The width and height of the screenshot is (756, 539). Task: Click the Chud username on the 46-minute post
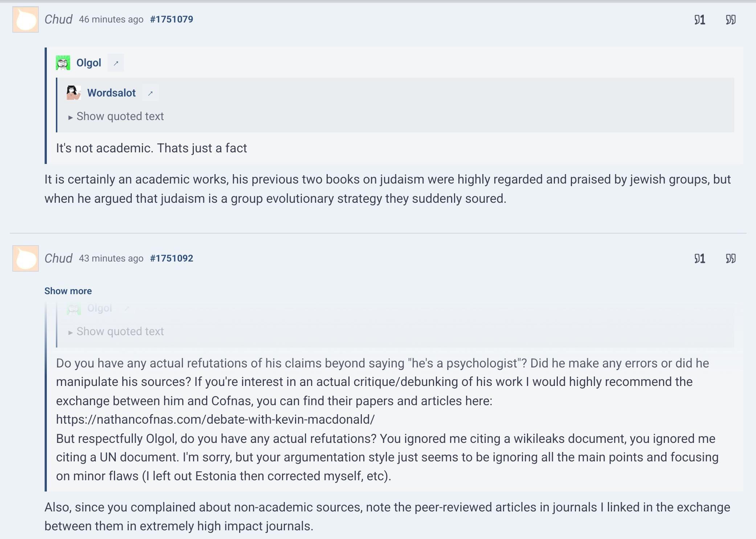[x=58, y=19]
